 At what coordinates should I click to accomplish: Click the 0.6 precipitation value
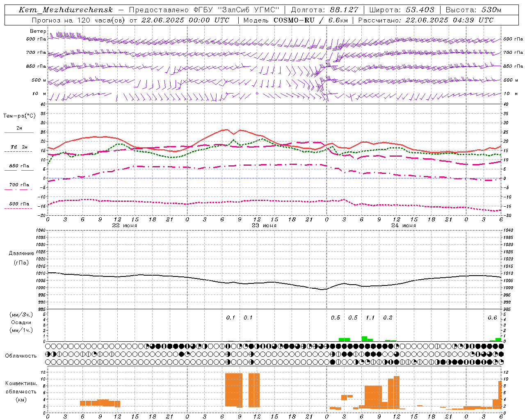[x=492, y=317]
